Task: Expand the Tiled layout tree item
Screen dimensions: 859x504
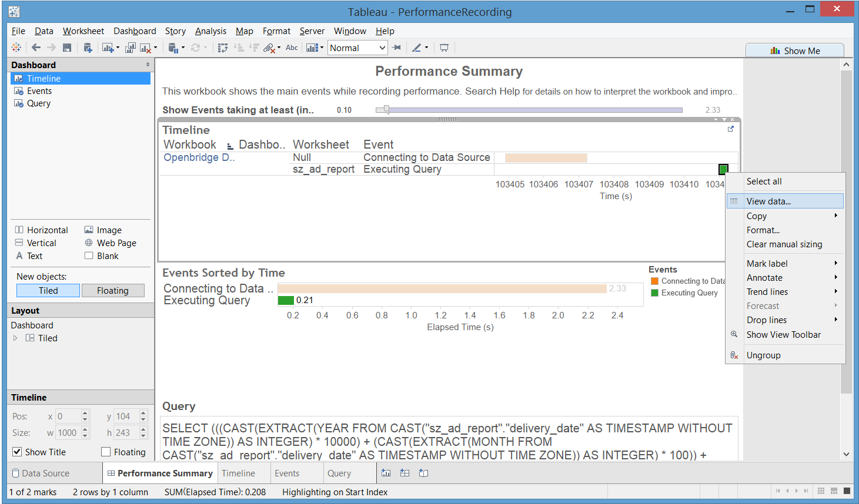Action: 15,338
